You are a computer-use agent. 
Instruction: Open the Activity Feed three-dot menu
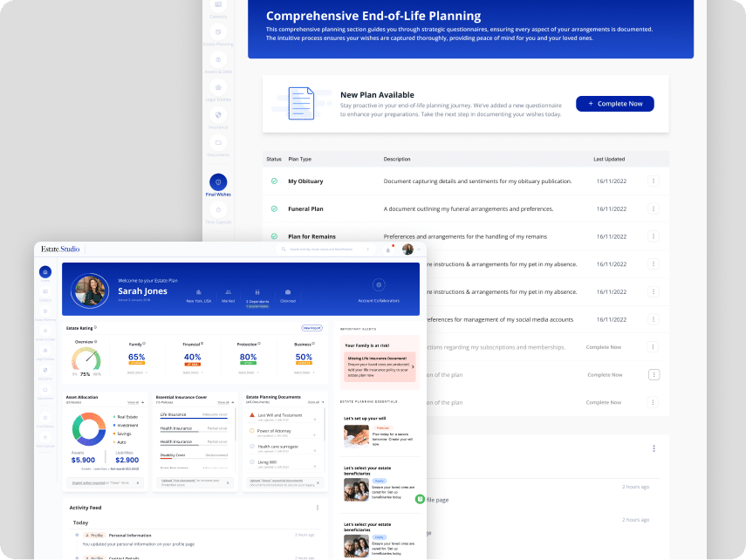pos(318,507)
